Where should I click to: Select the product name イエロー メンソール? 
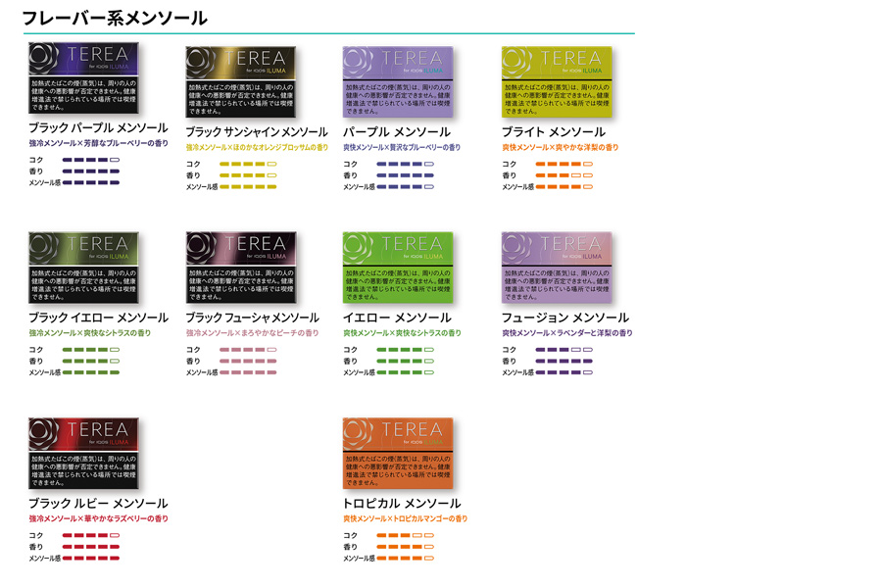(397, 318)
